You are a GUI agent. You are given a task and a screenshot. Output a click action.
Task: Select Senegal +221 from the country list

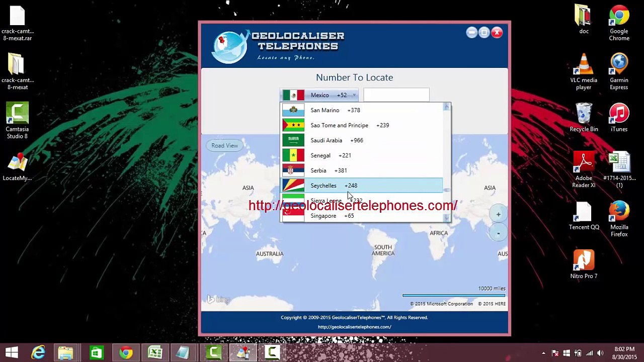coord(362,155)
